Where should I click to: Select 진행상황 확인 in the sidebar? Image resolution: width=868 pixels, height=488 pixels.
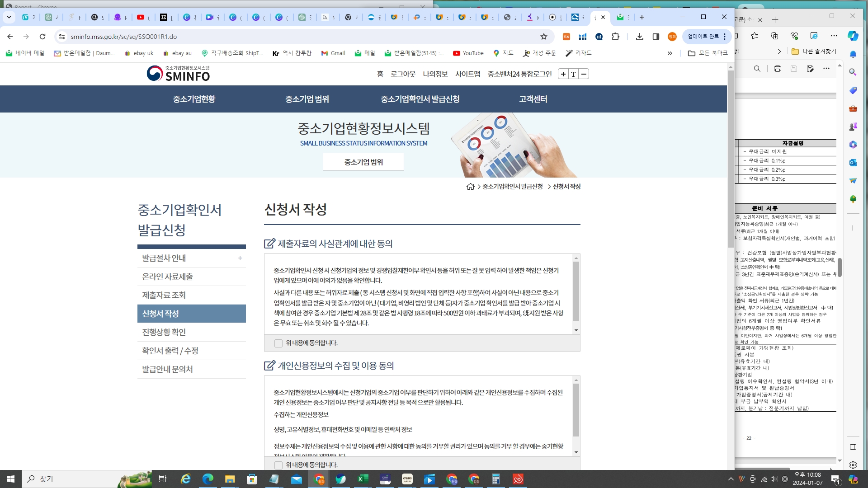point(164,332)
